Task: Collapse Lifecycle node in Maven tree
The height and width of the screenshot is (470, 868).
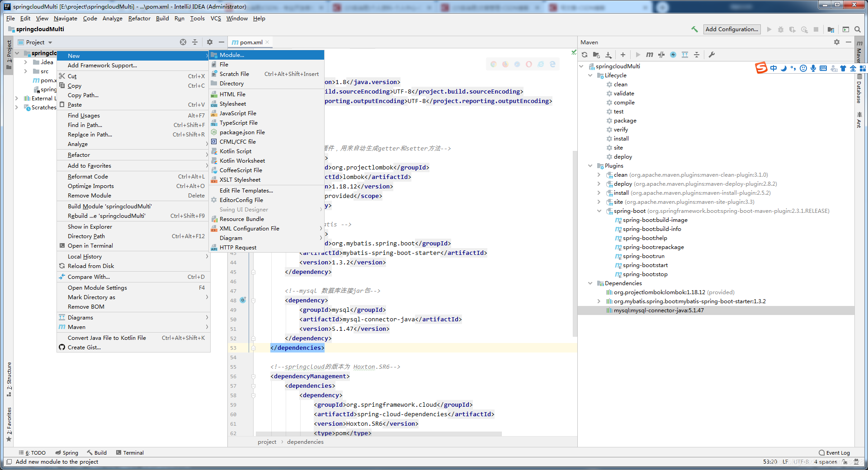Action: click(590, 75)
